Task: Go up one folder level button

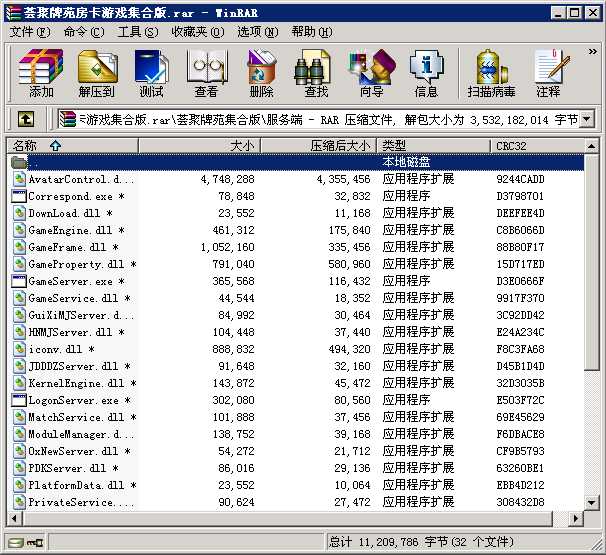Action: pos(26,119)
